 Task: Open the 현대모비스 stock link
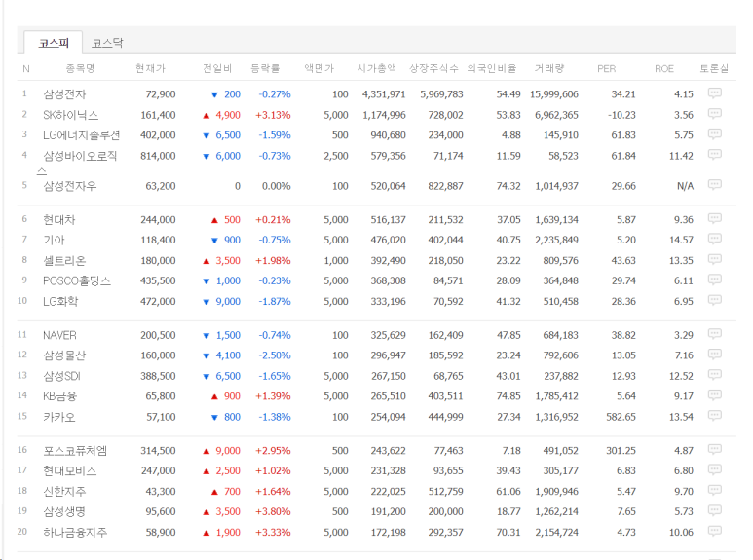[x=69, y=470]
